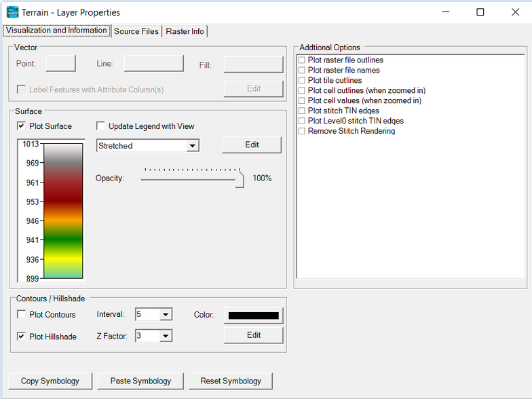Switch to the Source Files tab

136,31
